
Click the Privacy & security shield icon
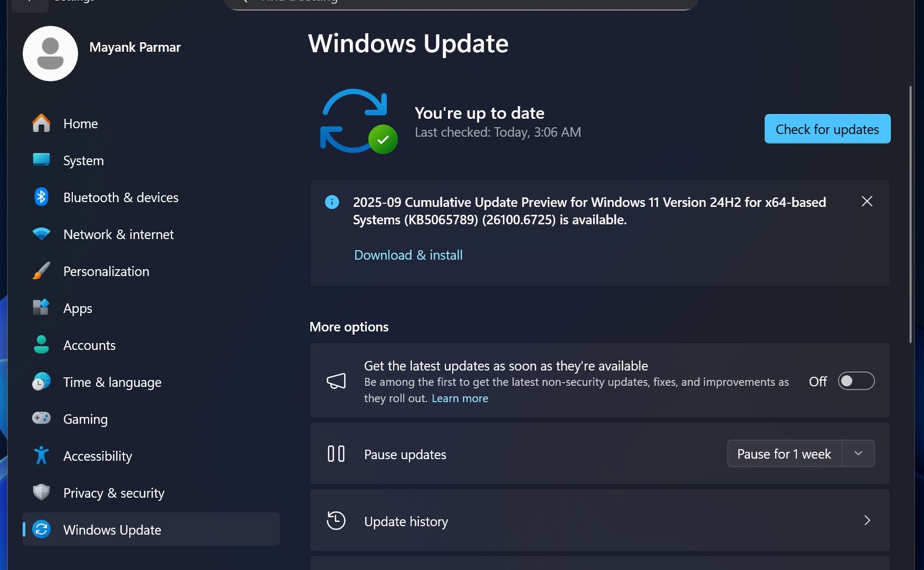41,492
